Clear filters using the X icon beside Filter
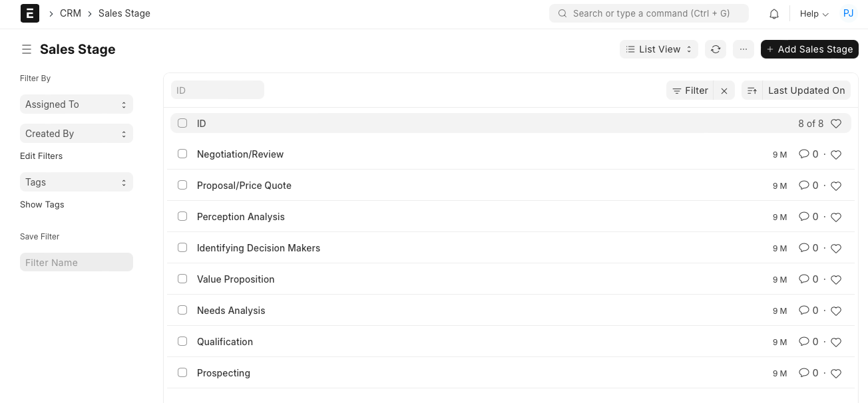The width and height of the screenshot is (868, 403). tap(724, 90)
